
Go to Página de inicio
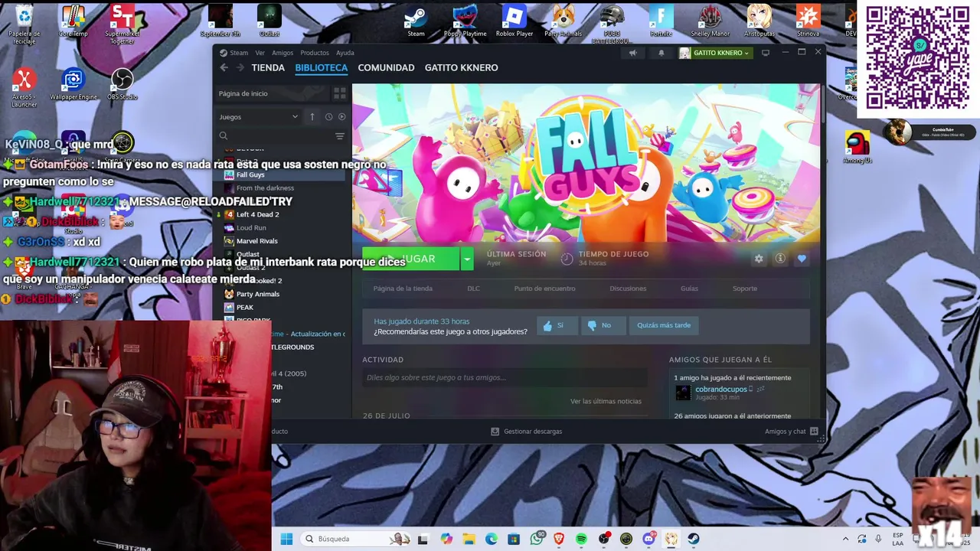coord(271,93)
